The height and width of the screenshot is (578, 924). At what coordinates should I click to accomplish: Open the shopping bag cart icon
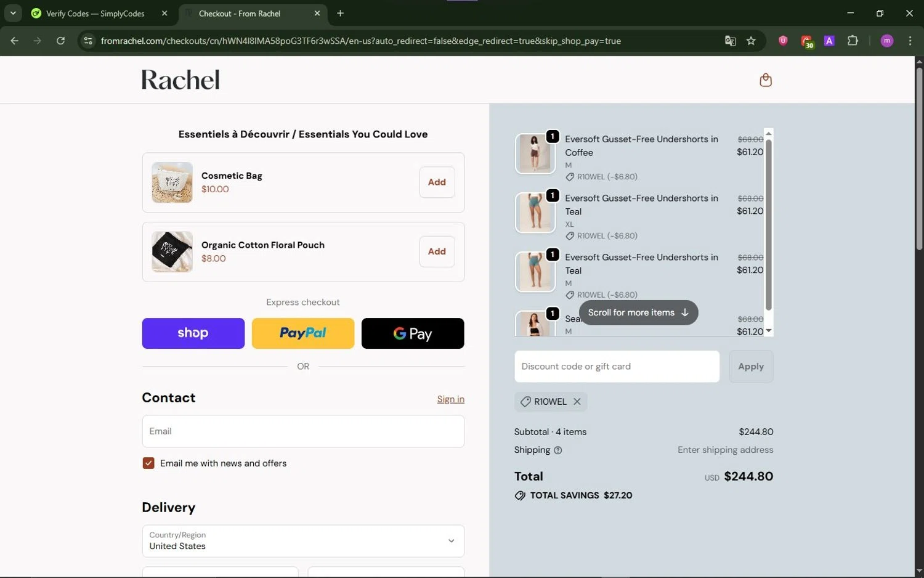tap(765, 80)
